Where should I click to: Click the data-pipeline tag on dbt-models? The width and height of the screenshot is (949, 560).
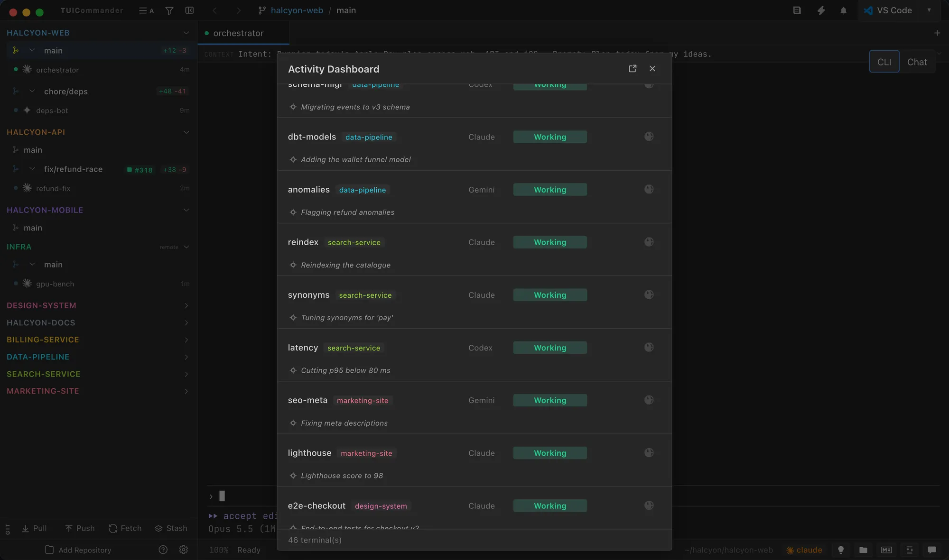[x=369, y=137]
